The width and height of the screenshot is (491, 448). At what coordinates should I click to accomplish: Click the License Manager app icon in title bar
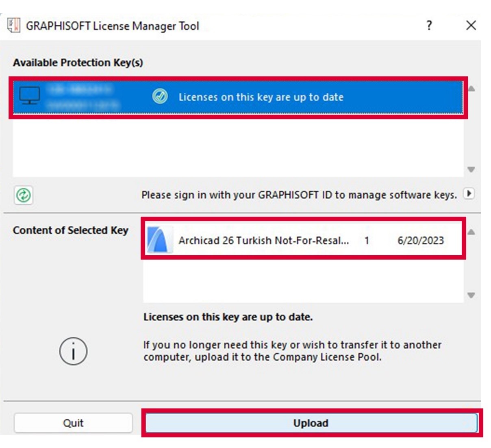pos(13,25)
